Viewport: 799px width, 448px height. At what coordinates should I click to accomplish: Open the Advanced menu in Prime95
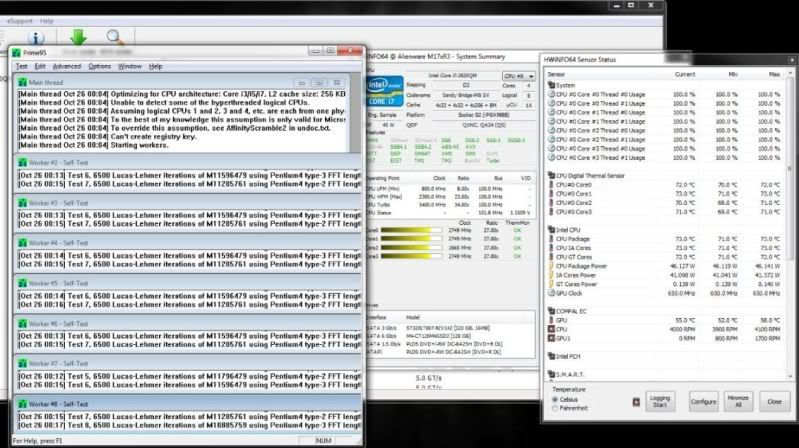(67, 66)
